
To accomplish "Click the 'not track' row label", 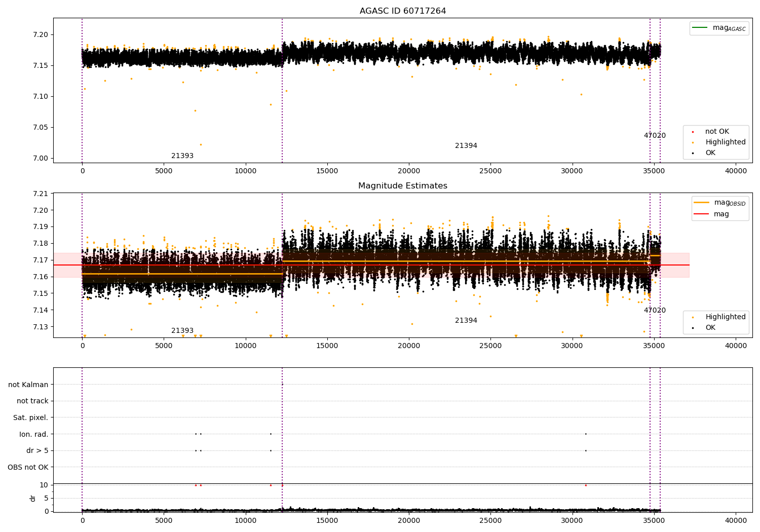I will pyautogui.click(x=32, y=401).
